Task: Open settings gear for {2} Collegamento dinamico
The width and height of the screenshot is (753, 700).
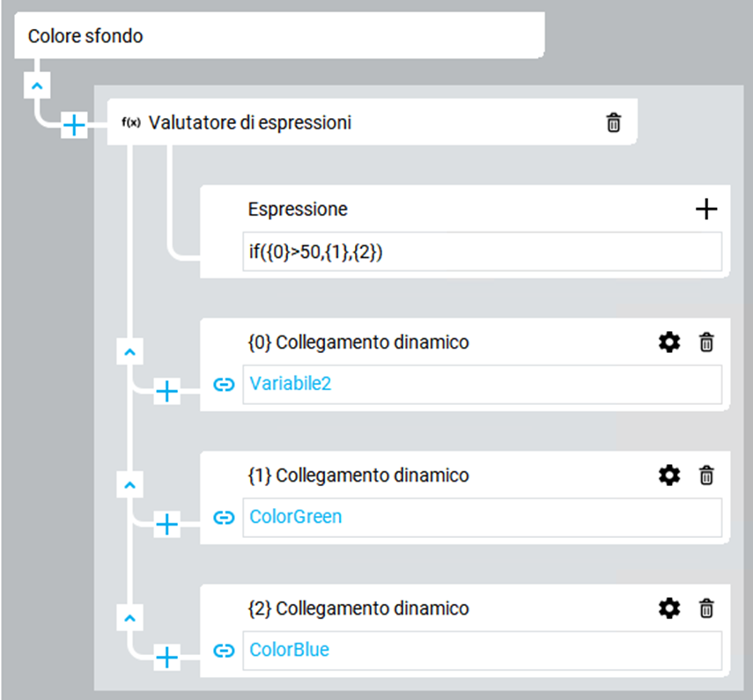Action: (669, 608)
